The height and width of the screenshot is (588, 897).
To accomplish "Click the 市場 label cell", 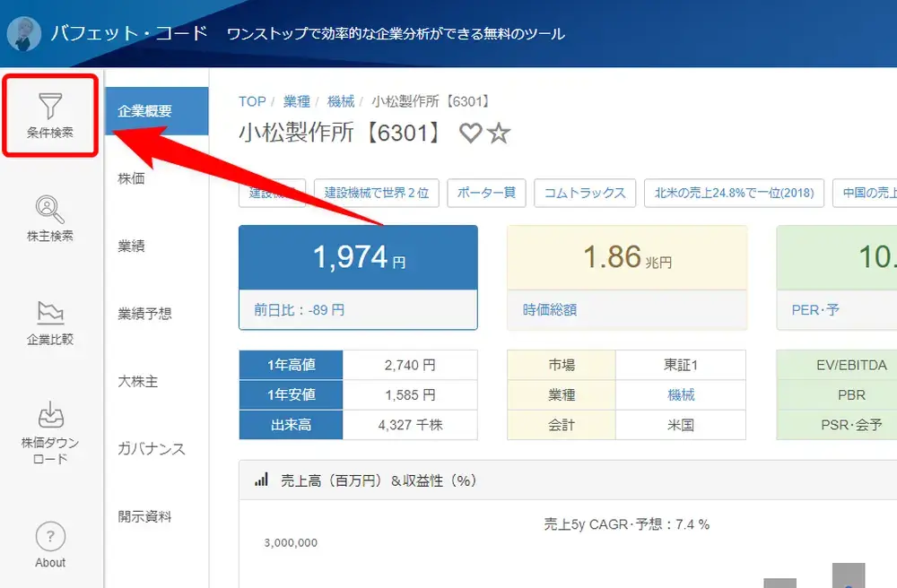I will click(562, 365).
